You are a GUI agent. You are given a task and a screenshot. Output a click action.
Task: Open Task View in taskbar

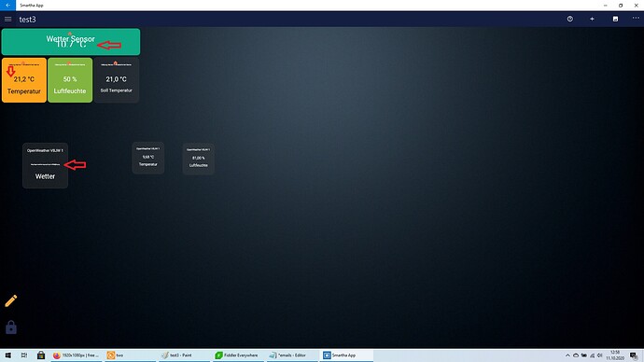click(x=24, y=355)
